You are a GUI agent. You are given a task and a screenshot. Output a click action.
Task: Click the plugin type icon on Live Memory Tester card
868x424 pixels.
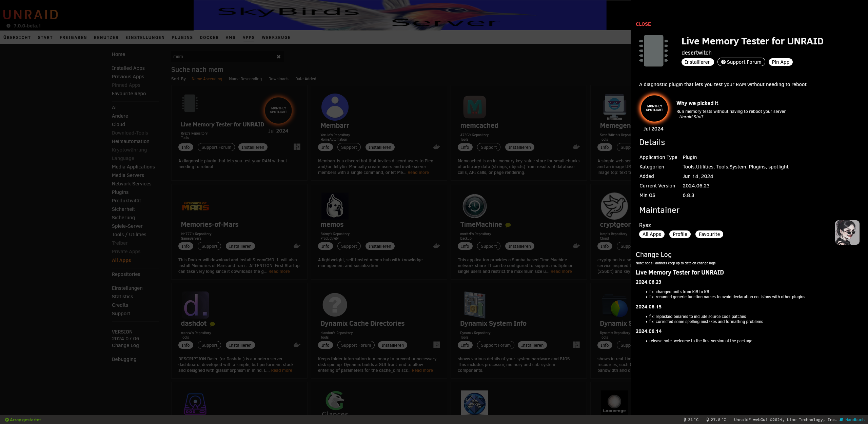pyautogui.click(x=297, y=147)
